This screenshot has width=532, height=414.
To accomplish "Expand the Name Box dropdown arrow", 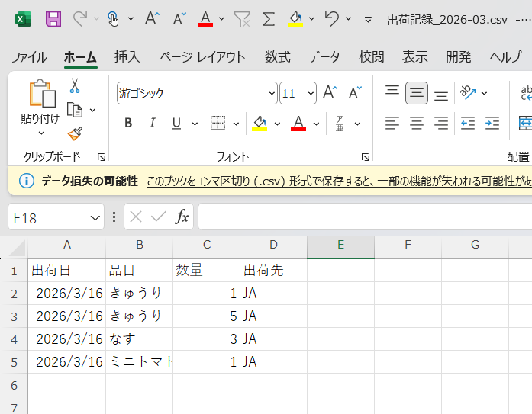I will [95, 218].
